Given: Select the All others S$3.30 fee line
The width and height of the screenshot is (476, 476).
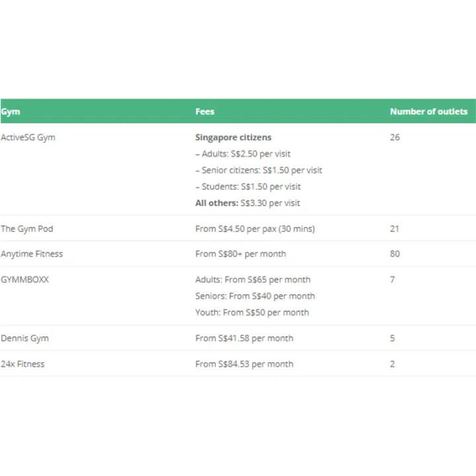Looking at the screenshot, I should click(248, 203).
